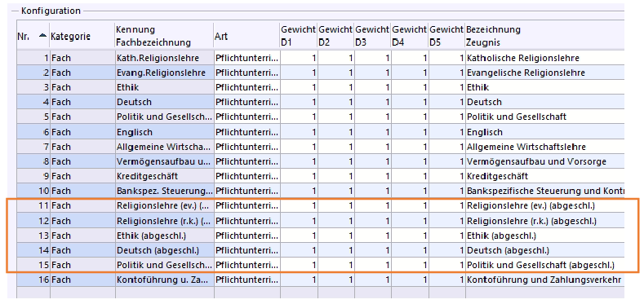Click the Bezeichnung Zeugnis column header
Image resolution: width=644 pixels, height=304 pixels.
544,36
